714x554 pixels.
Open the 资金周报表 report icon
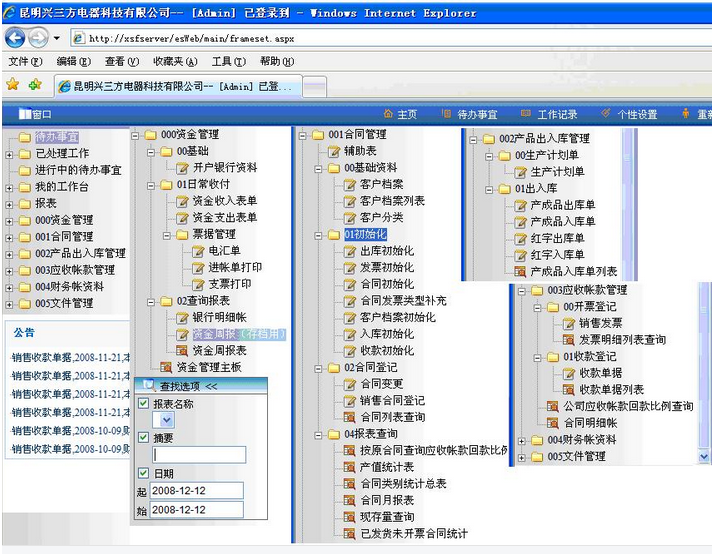(182, 351)
